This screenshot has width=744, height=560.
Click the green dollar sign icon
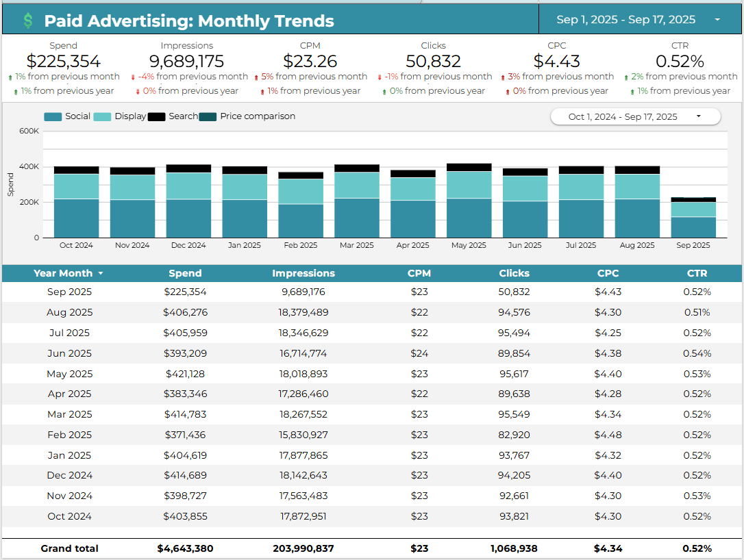point(28,20)
